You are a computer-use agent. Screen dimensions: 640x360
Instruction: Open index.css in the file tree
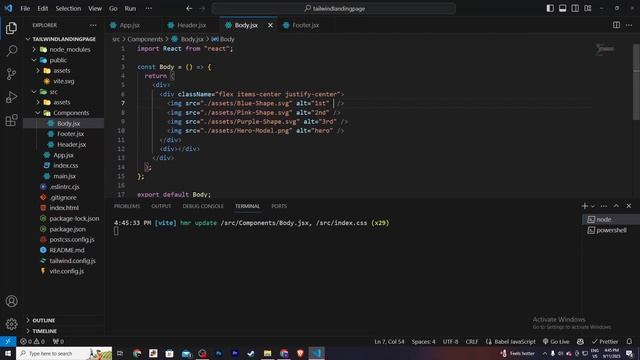(65, 165)
